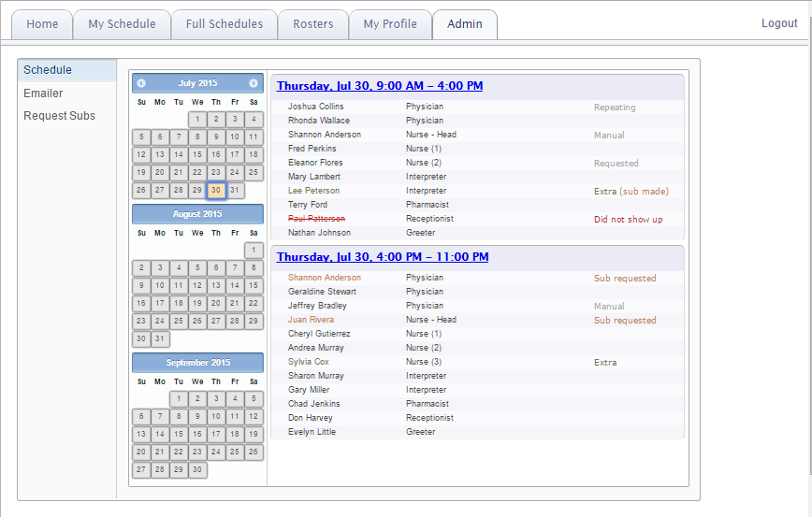Select August 20 in the calendar
The height and width of the screenshot is (517, 812).
point(216,303)
